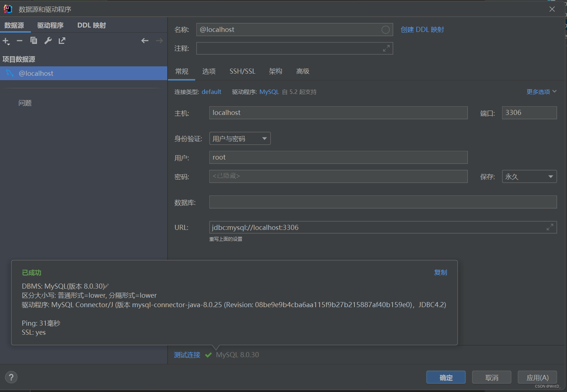Click the 端口 3306 field

coord(529,113)
